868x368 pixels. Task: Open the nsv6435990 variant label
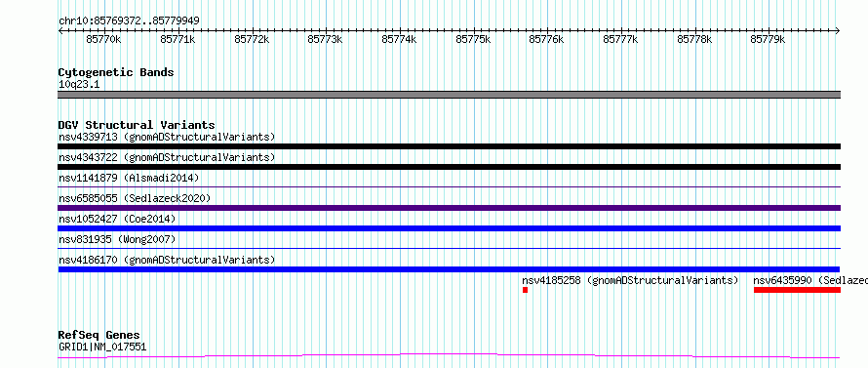click(x=810, y=280)
